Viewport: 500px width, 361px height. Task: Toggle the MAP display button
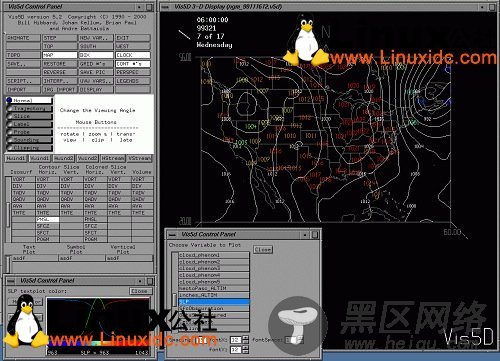point(60,55)
